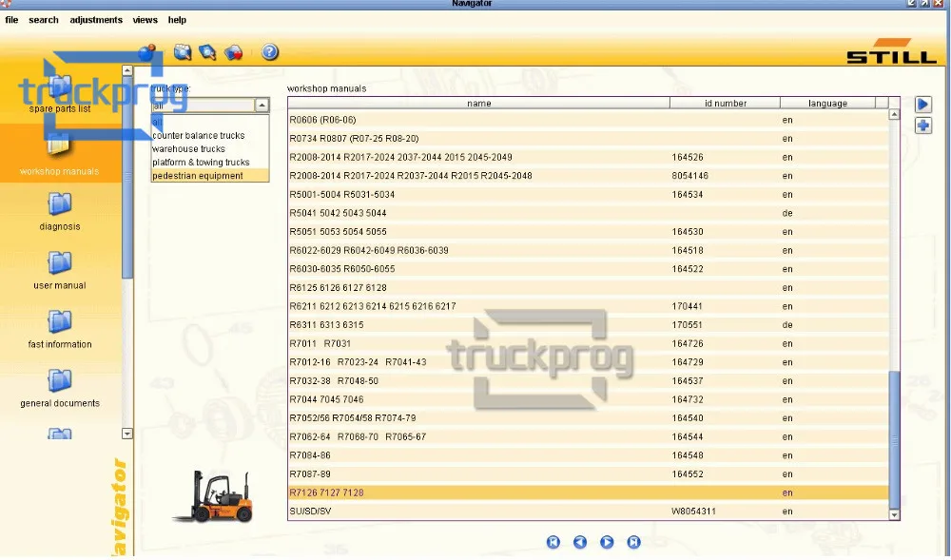Open the workshop manuals folder icon

59,145
